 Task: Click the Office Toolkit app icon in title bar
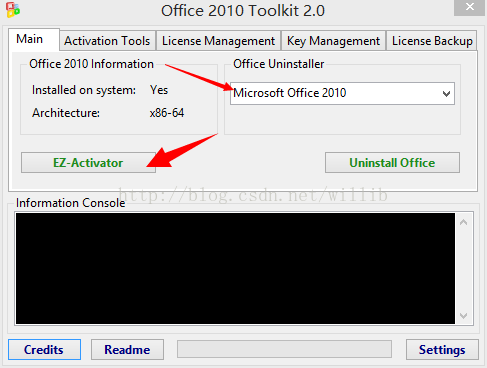tap(13, 10)
